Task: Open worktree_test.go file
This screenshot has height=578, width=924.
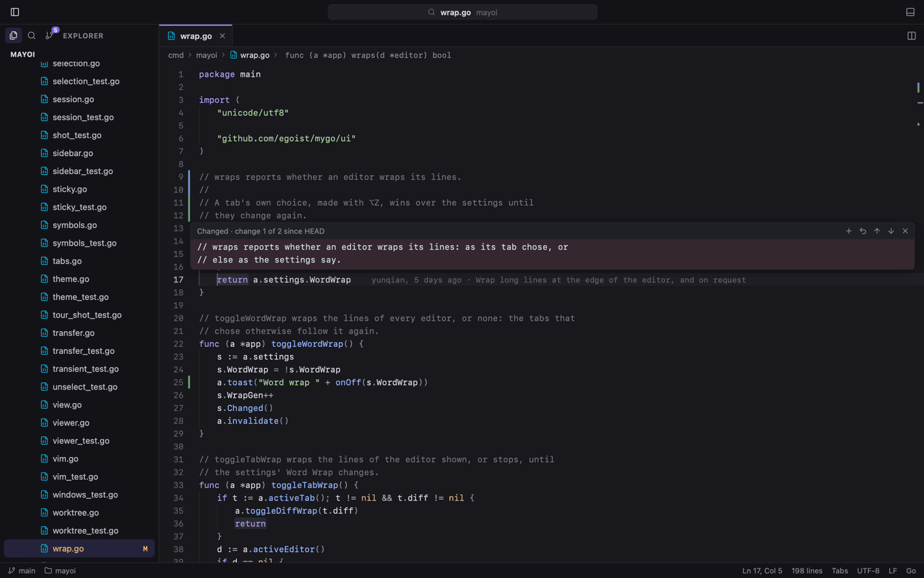Action: pos(79,531)
